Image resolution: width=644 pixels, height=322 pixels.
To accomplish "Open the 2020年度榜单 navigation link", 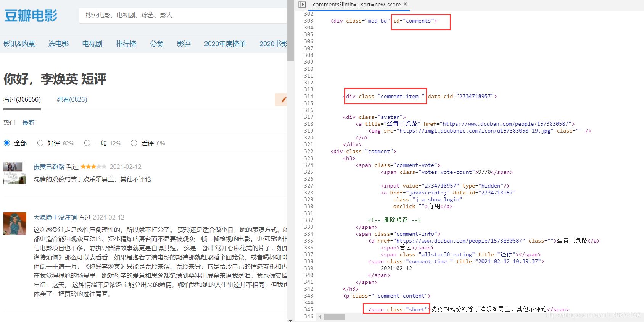I will click(225, 44).
